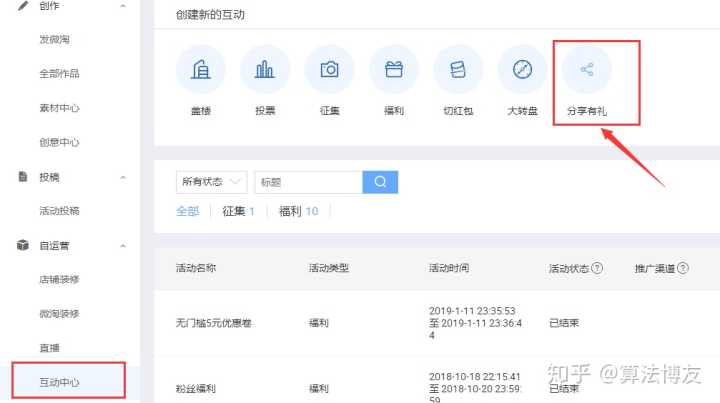Image resolution: width=720 pixels, height=403 pixels.
Task: Click the 大转盘 label text
Action: 522,111
